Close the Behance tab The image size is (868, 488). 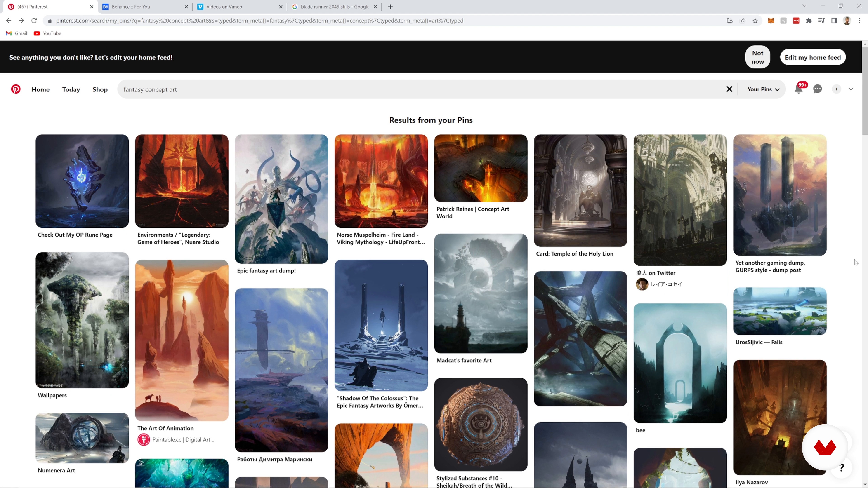coord(186,7)
